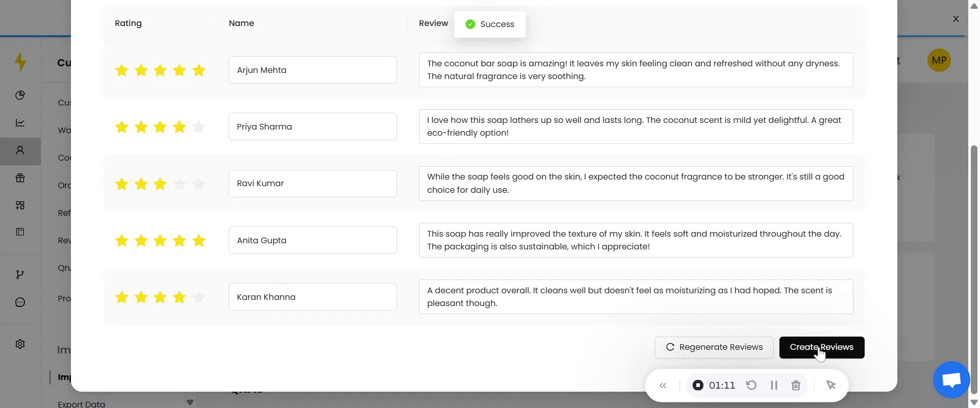Click the page scroll-down arrow
Viewport: 980px width, 408px height.
pyautogui.click(x=974, y=402)
